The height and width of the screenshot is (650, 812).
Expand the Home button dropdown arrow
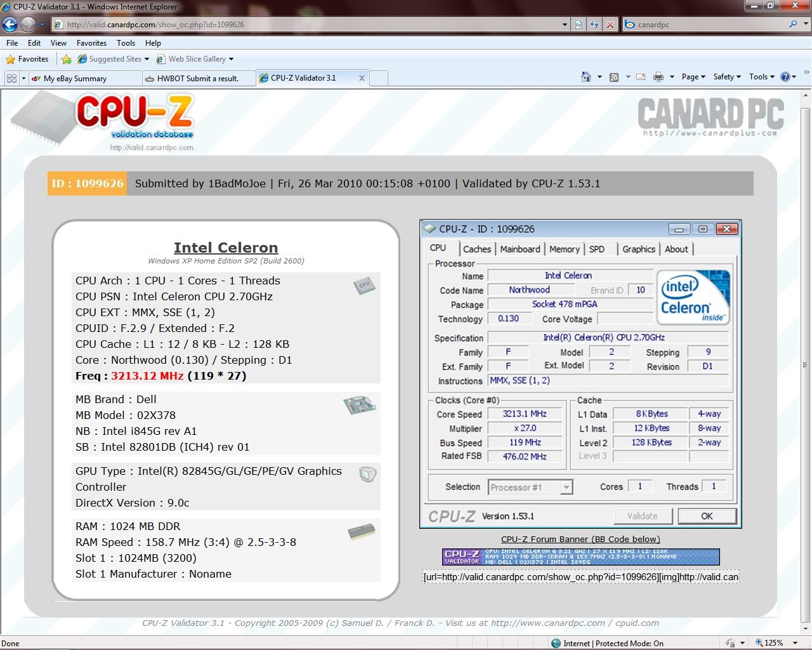(x=599, y=77)
